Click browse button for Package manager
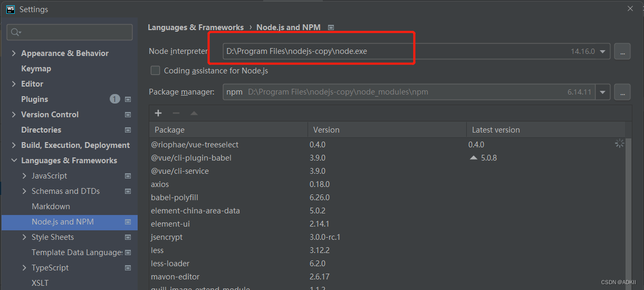Viewport: 644px width, 290px height. pyautogui.click(x=622, y=92)
